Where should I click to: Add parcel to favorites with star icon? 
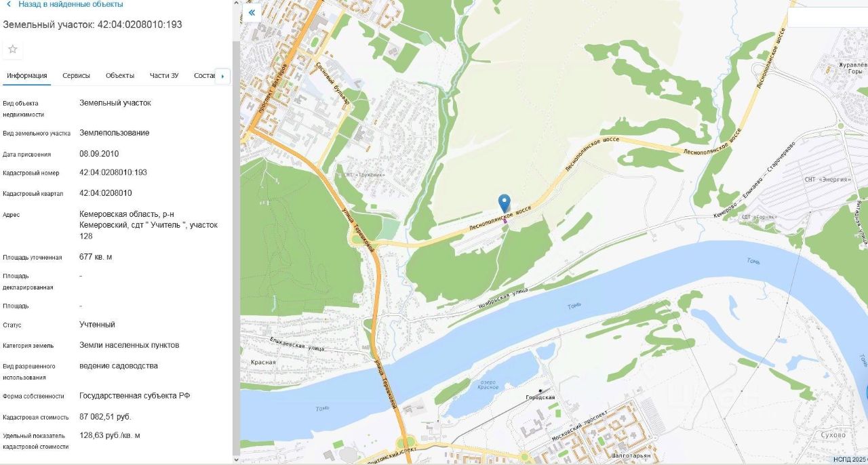(13, 49)
